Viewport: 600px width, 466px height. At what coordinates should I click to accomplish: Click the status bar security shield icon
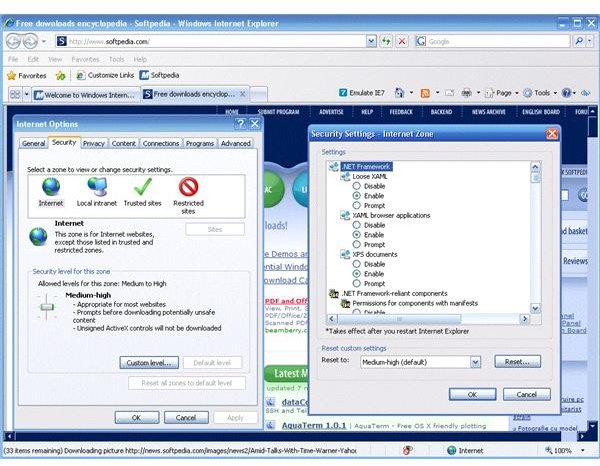pyautogui.click(x=408, y=450)
